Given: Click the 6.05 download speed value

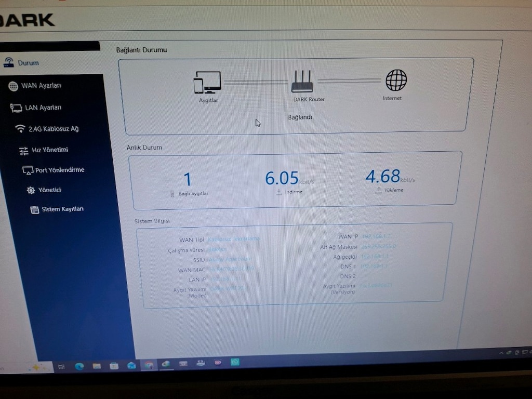Looking at the screenshot, I should [282, 178].
